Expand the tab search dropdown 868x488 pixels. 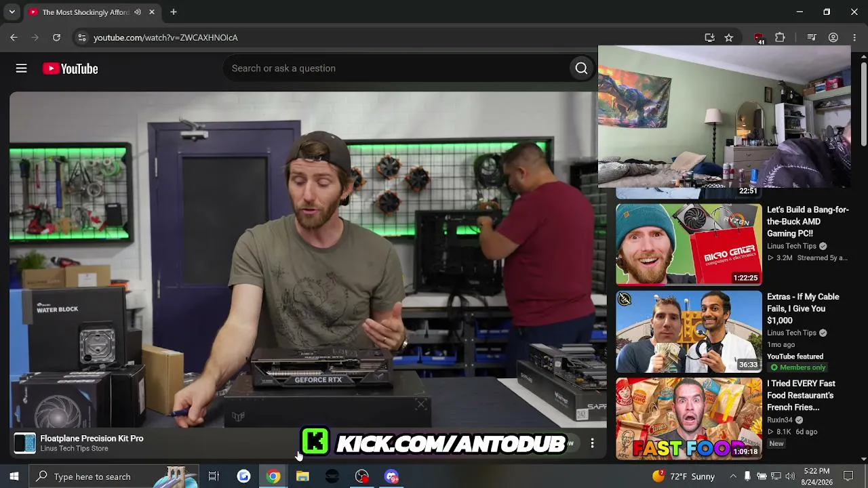(12, 12)
